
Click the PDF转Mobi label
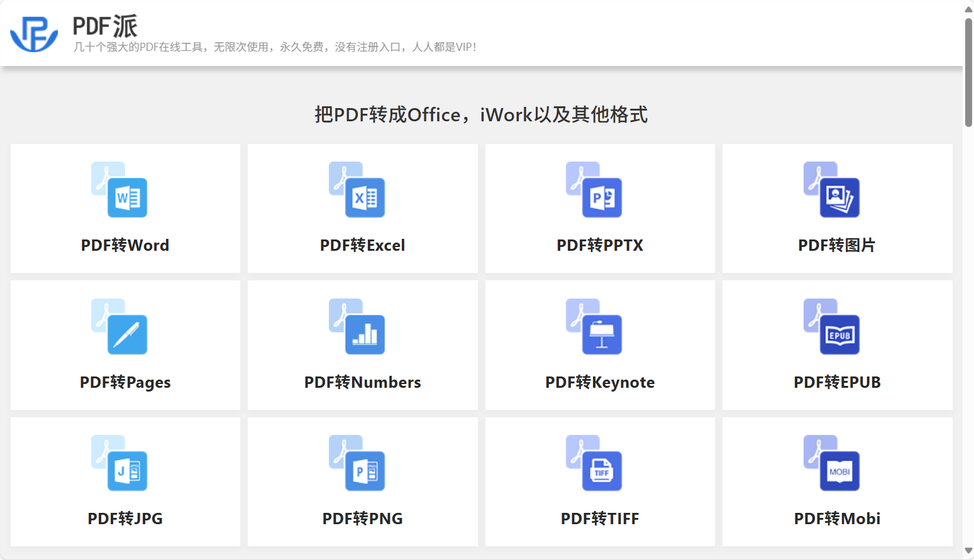837,519
